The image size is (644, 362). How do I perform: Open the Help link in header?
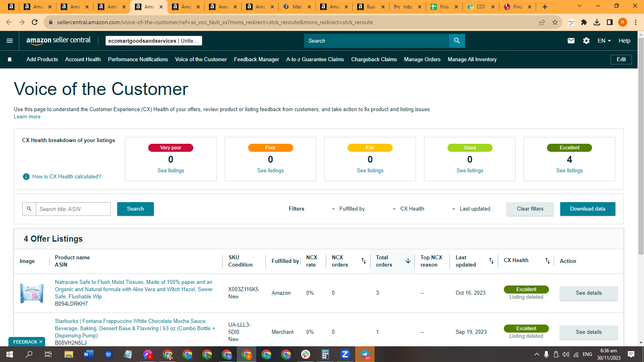coord(624,41)
